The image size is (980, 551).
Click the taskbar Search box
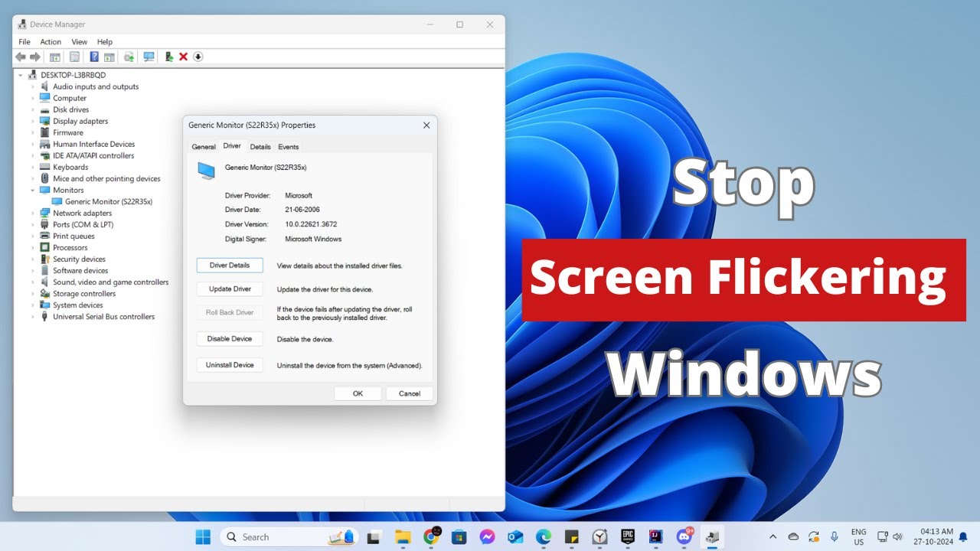pos(289,537)
